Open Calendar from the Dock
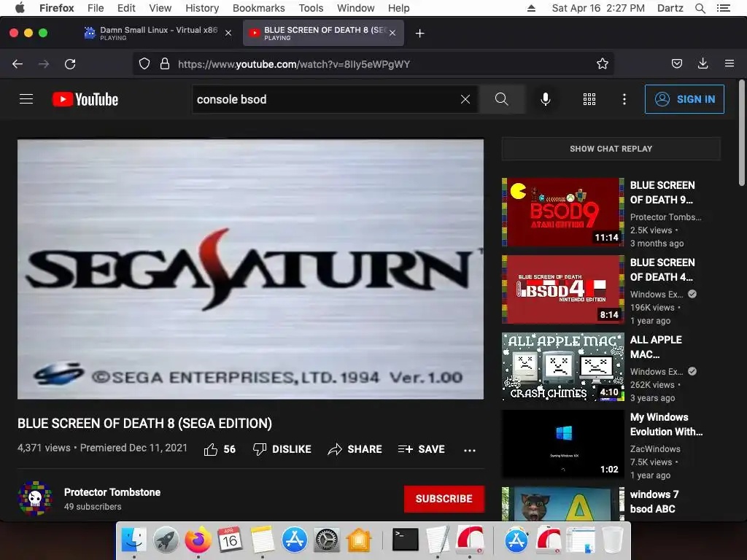The height and width of the screenshot is (560, 747). coord(230,540)
